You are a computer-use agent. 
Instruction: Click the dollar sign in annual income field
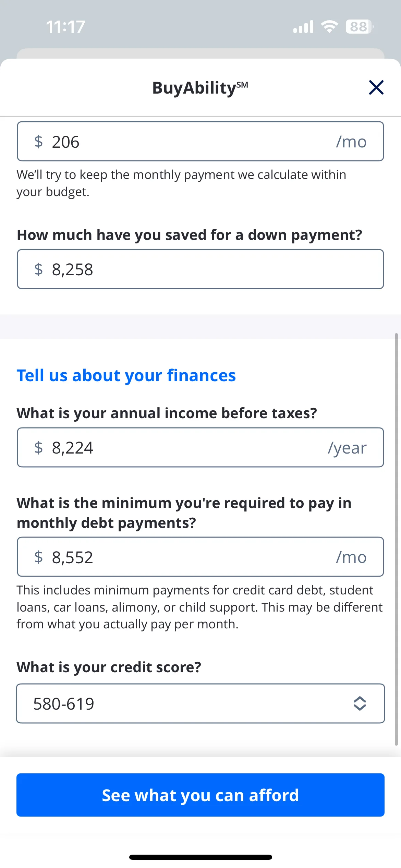coord(38,447)
